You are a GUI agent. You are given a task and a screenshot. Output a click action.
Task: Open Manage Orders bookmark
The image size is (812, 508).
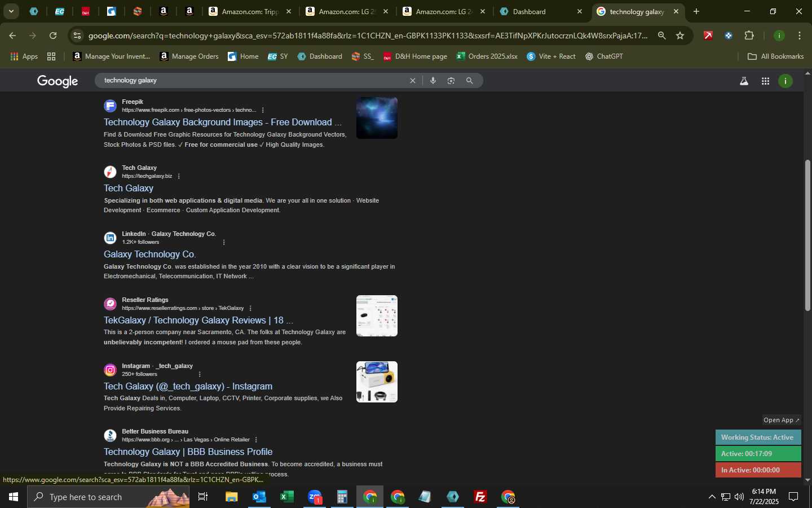click(189, 56)
